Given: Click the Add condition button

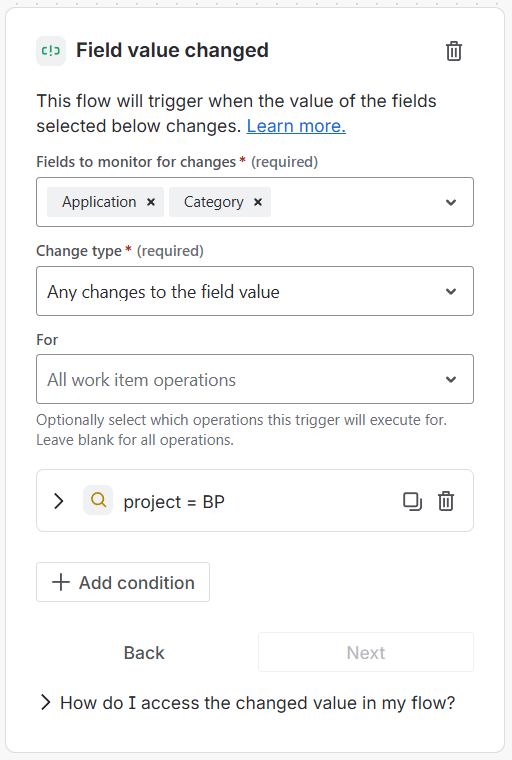Looking at the screenshot, I should 123,582.
